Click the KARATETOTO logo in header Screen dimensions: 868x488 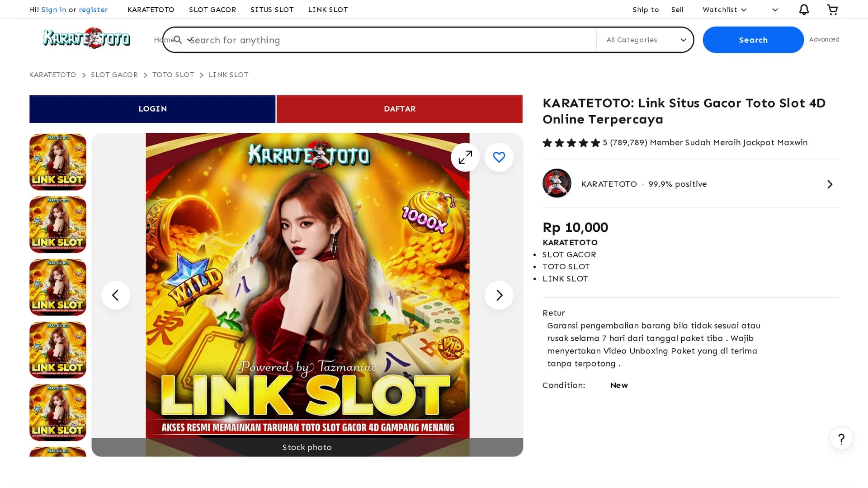(x=86, y=38)
